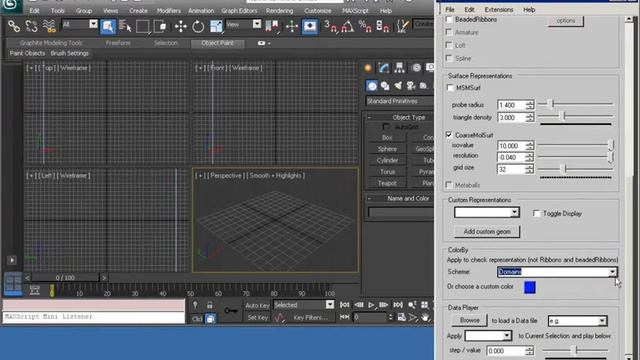Click the Set Keys key icon
This screenshot has width=640, height=360.
click(x=231, y=311)
